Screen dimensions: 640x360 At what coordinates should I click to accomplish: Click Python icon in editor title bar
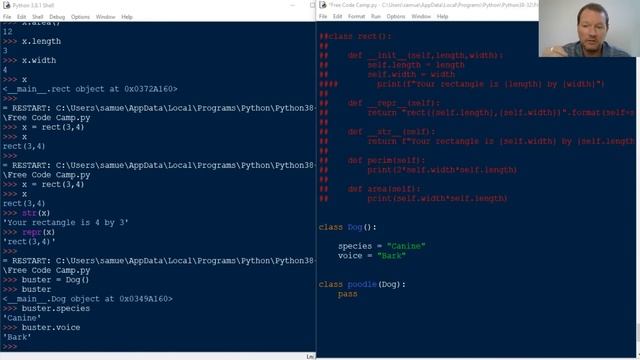pyautogui.click(x=322, y=5)
